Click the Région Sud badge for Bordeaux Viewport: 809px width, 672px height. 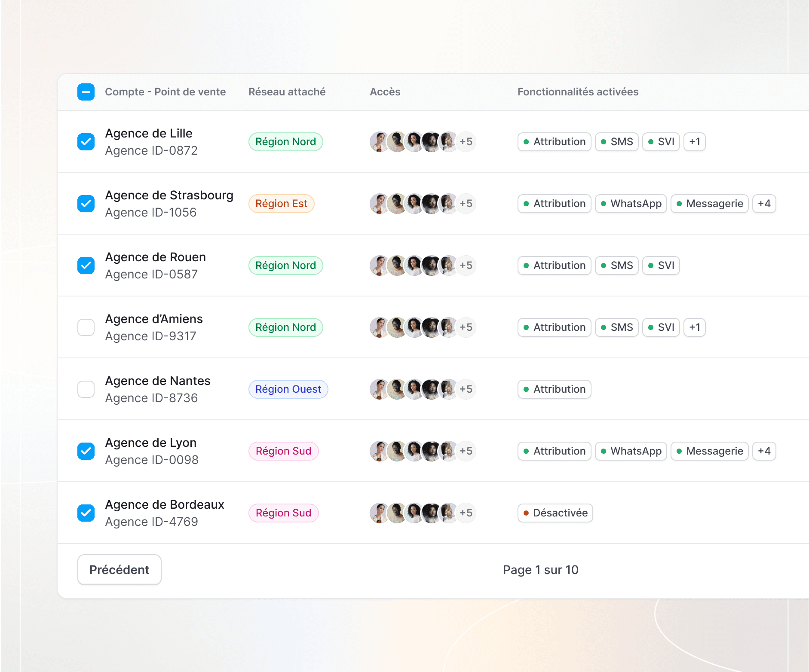point(284,513)
